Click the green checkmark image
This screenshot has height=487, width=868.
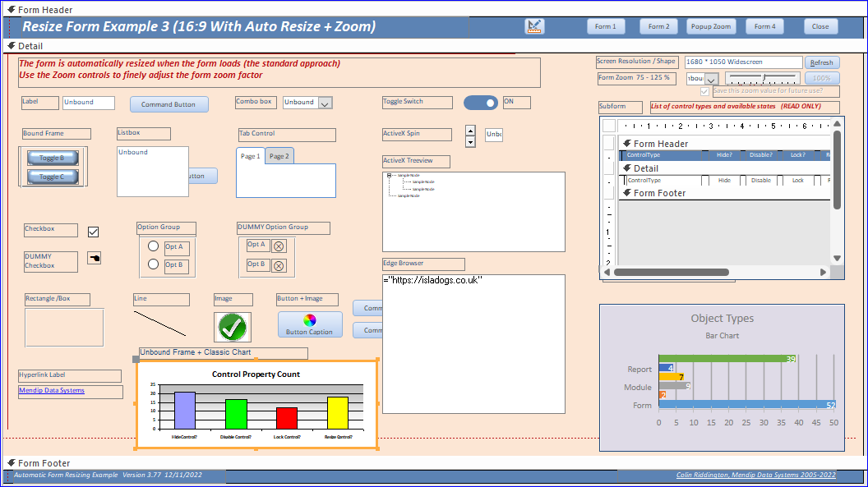pos(233,327)
